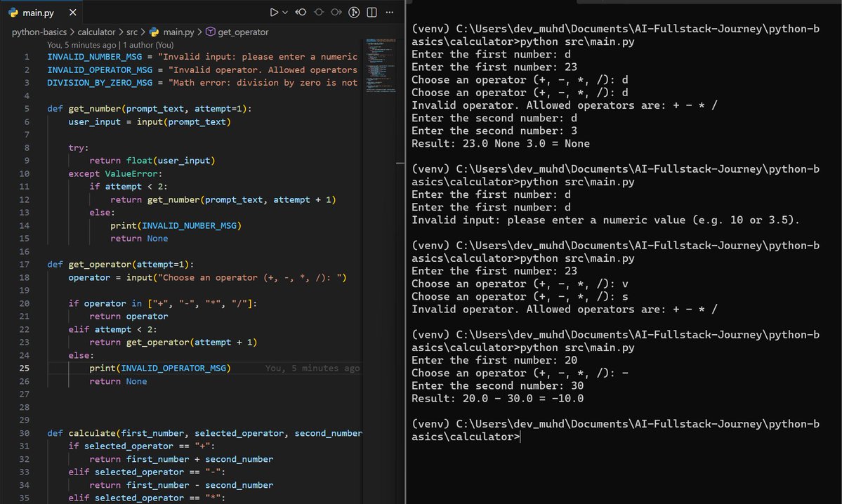Viewport: 842px width, 504px height.
Task: Open the run options dropdown chevron
Action: point(285,12)
